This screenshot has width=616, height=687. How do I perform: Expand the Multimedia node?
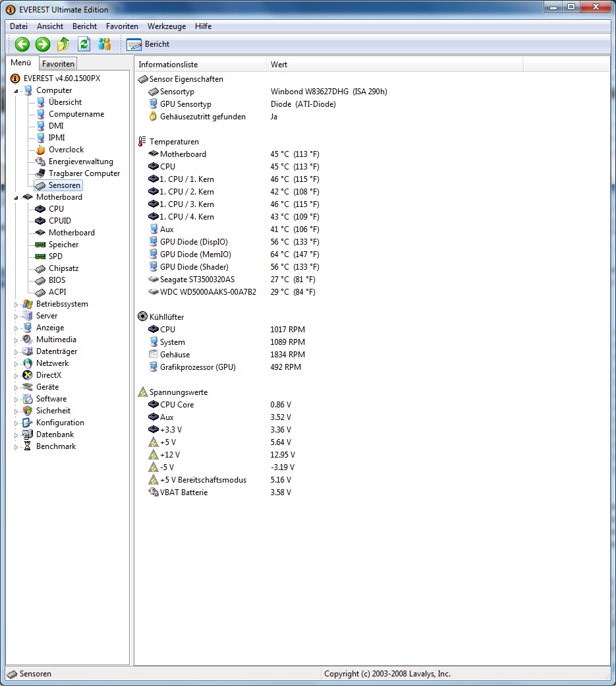tap(16, 340)
